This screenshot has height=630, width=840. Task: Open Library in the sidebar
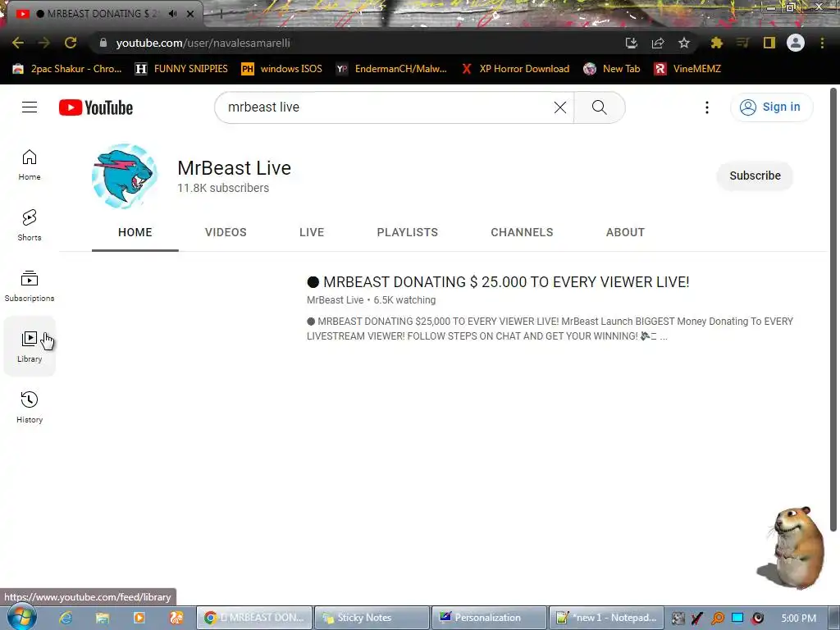pyautogui.click(x=30, y=347)
